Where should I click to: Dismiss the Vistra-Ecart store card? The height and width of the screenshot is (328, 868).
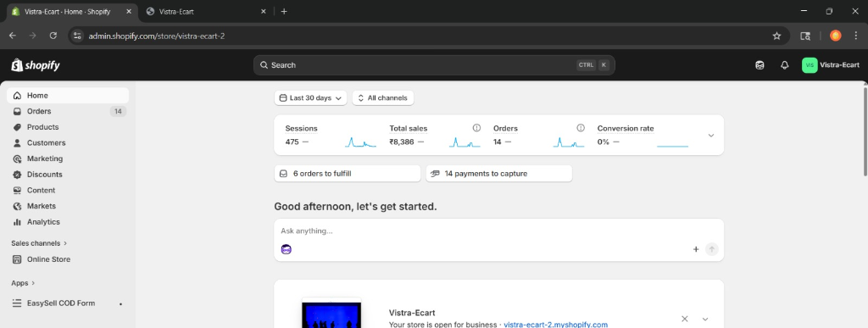click(x=685, y=320)
